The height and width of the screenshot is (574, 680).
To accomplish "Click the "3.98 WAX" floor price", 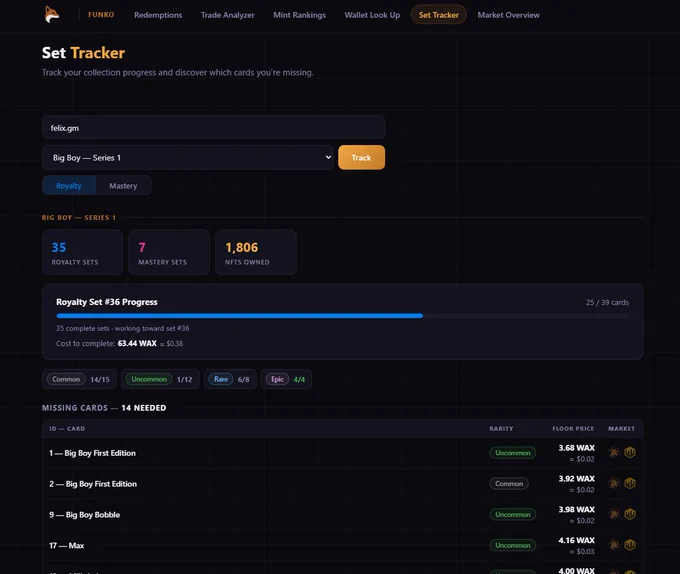I will click(576, 509).
